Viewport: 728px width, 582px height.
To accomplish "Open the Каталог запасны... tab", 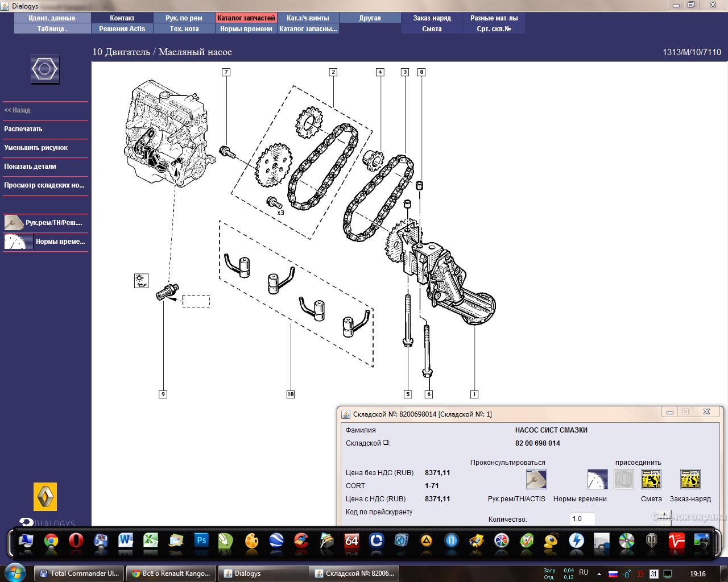I will [308, 29].
